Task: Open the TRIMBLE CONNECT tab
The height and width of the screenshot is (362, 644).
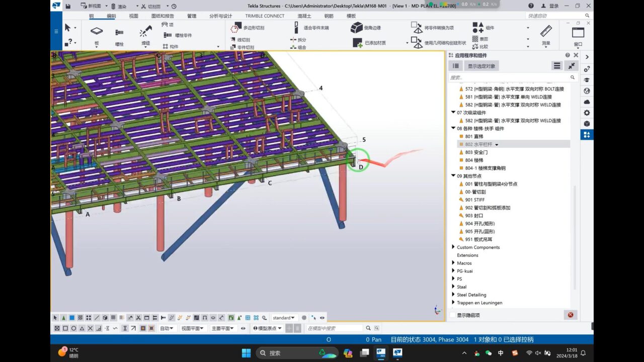Action: pos(265,16)
